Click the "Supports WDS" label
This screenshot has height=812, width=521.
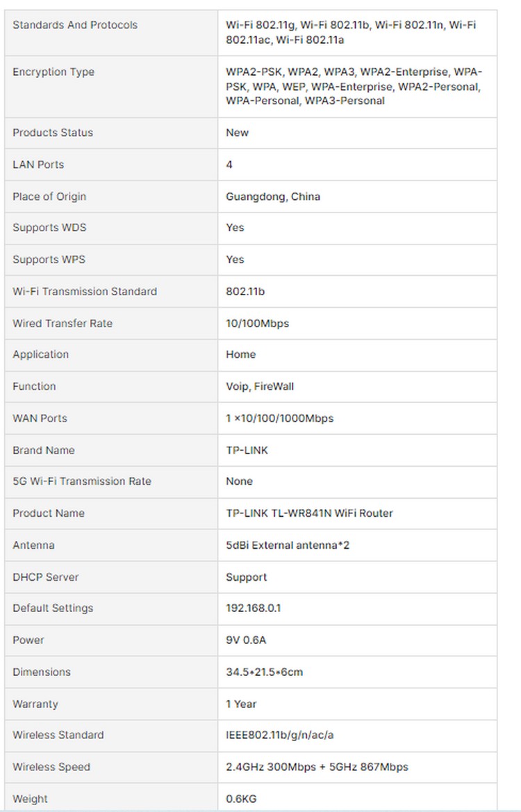(49, 228)
